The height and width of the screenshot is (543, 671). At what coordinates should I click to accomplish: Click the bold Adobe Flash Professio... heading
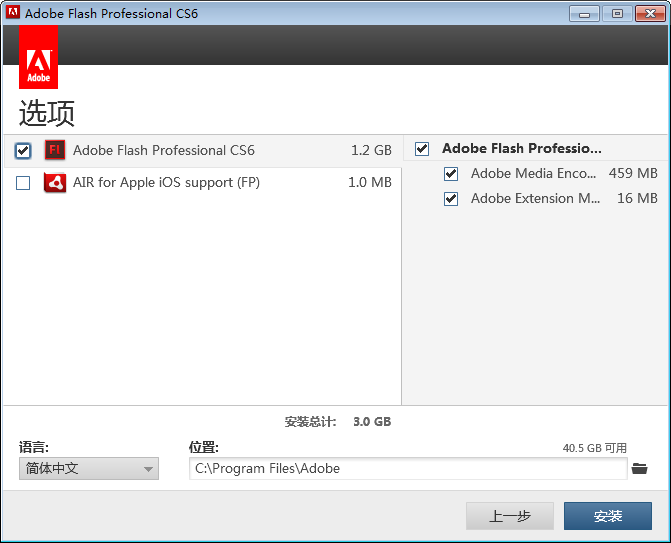click(522, 148)
